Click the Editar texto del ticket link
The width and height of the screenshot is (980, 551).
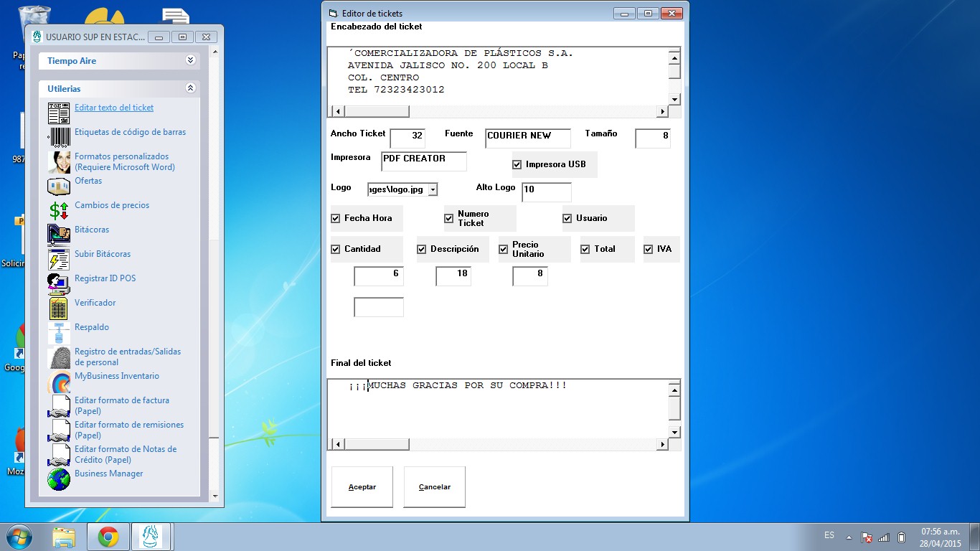click(x=114, y=108)
